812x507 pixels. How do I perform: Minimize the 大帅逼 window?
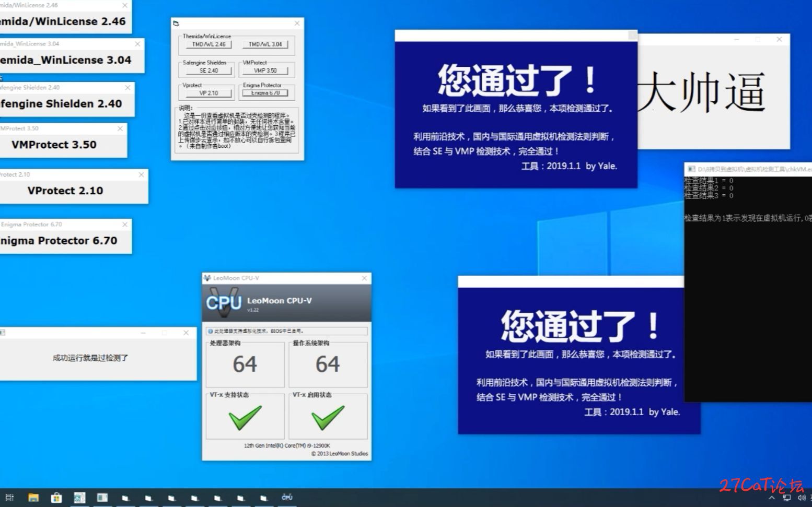pos(736,40)
